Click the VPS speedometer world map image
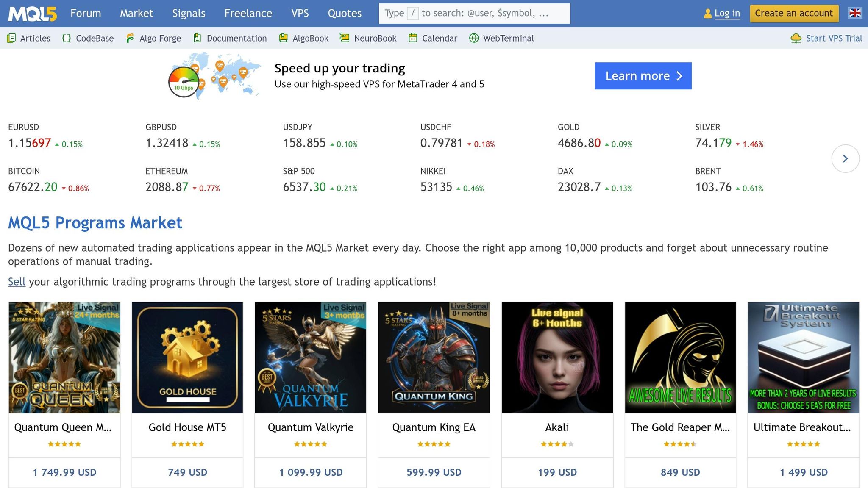Image resolution: width=868 pixels, height=488 pixels. pyautogui.click(x=215, y=75)
